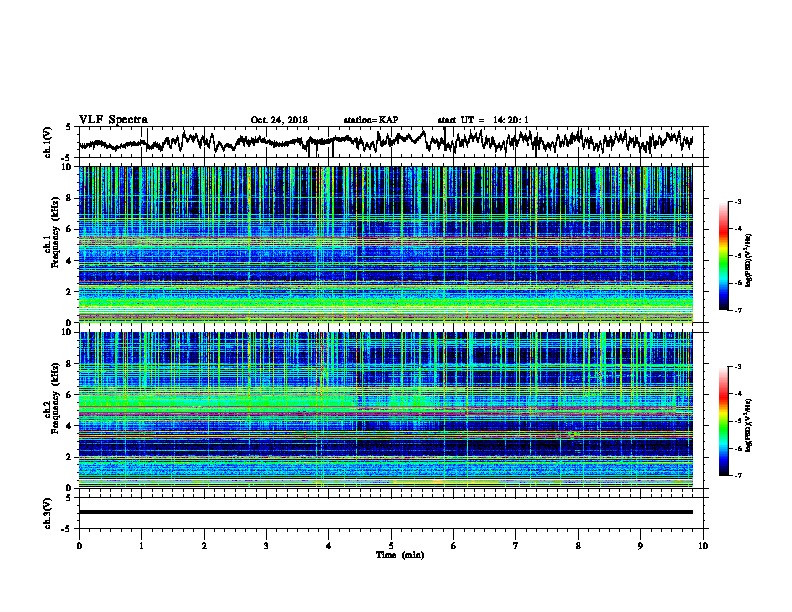Click the 2 kHz tick label on ch.1 spectrogram
792x612 pixels.
[70, 292]
